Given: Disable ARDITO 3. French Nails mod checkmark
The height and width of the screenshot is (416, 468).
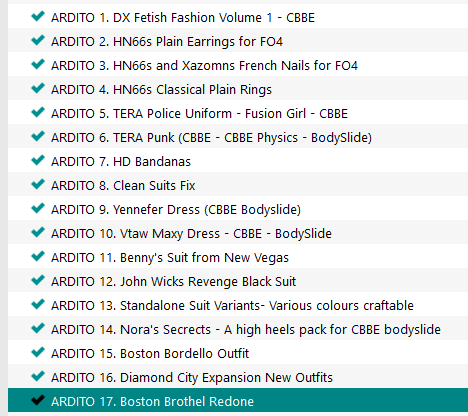Looking at the screenshot, I should click(x=38, y=64).
